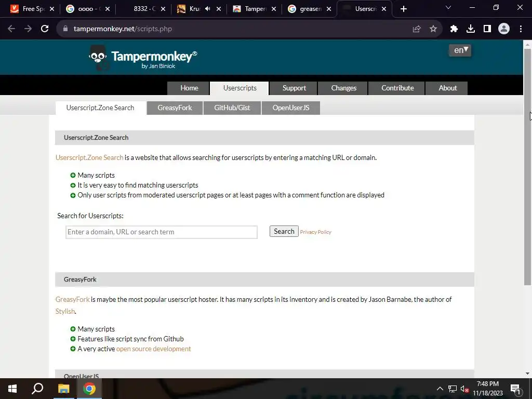Select the Userscripts nav tab
Image resolution: width=532 pixels, height=399 pixels.
click(x=240, y=88)
